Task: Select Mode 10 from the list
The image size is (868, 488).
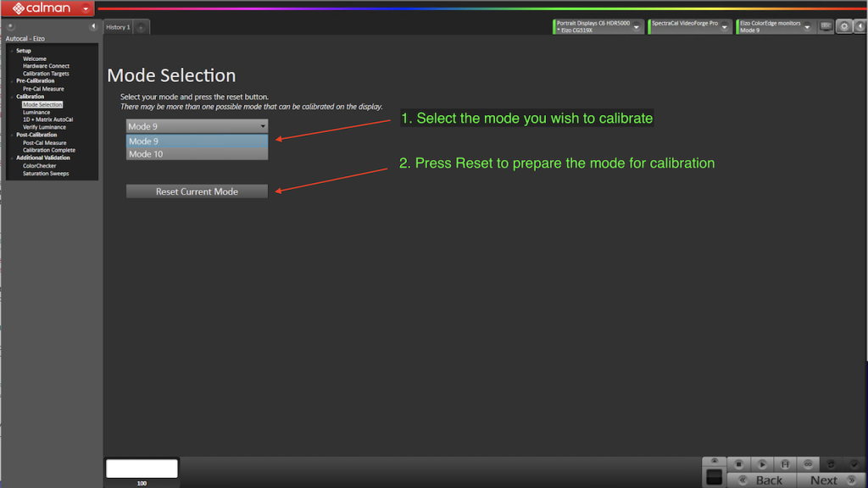Action: point(197,154)
